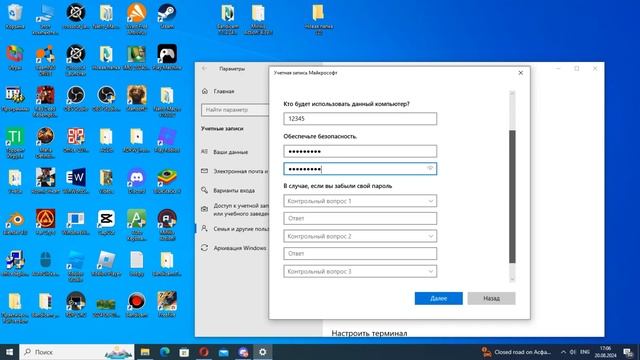Close the Учетная запись Майкрософт dialog
The width and height of the screenshot is (640, 360).
click(520, 73)
